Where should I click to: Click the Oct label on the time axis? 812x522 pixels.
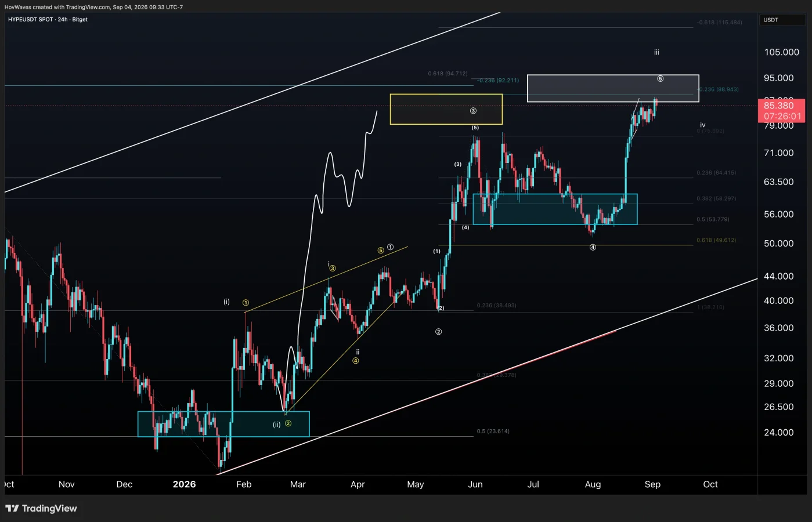710,484
